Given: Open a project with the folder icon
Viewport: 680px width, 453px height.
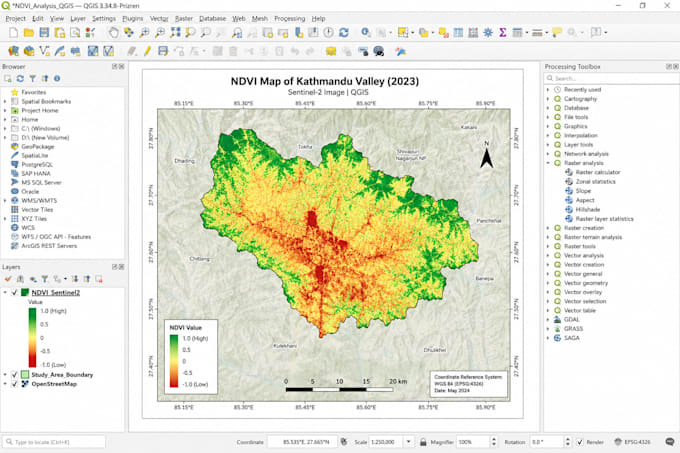Looking at the screenshot, I should (x=29, y=33).
